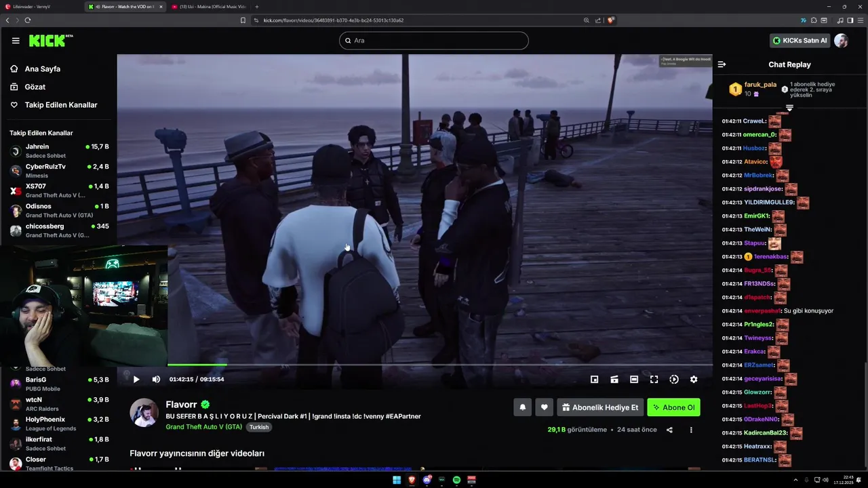Focus the Ara search field
This screenshot has height=488, width=868.
434,41
